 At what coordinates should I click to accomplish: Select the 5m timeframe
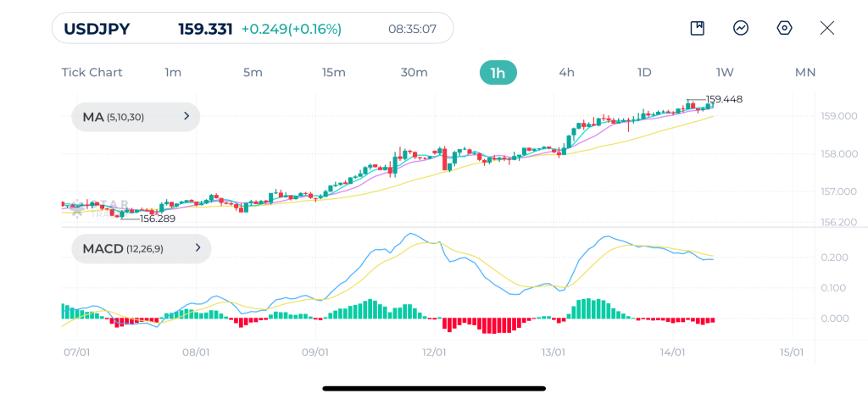pyautogui.click(x=253, y=73)
